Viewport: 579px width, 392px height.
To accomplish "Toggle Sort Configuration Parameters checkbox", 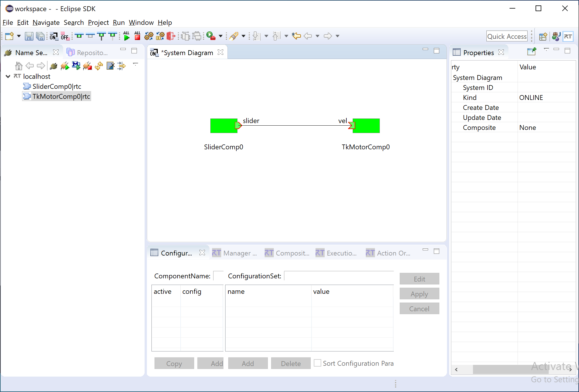I will tap(317, 363).
